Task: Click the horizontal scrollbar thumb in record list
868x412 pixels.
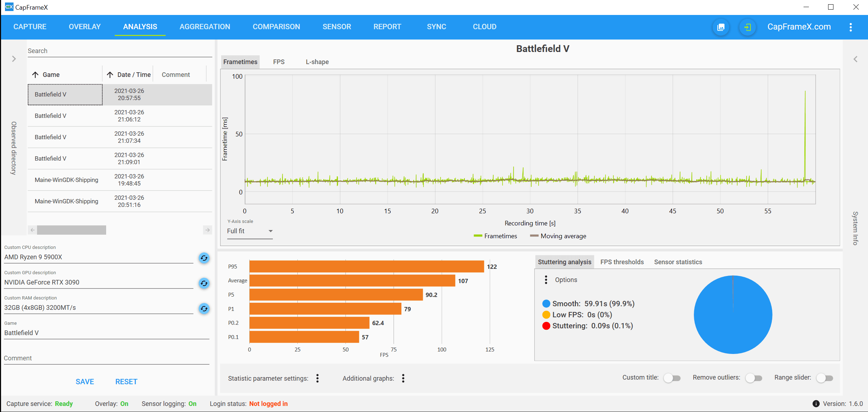Action: click(x=72, y=230)
